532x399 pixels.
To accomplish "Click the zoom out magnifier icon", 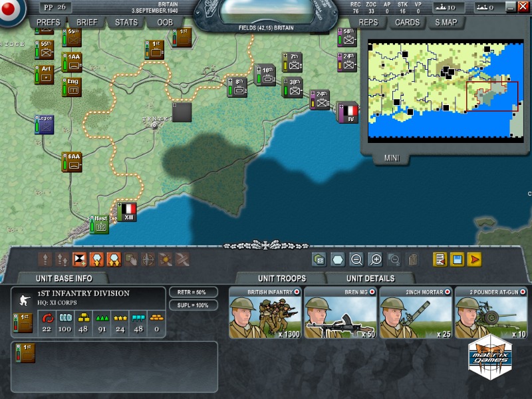I will [x=356, y=260].
